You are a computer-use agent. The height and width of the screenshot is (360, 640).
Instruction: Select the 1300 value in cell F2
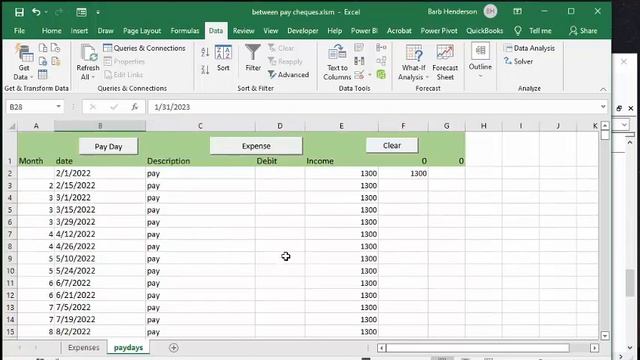point(403,173)
